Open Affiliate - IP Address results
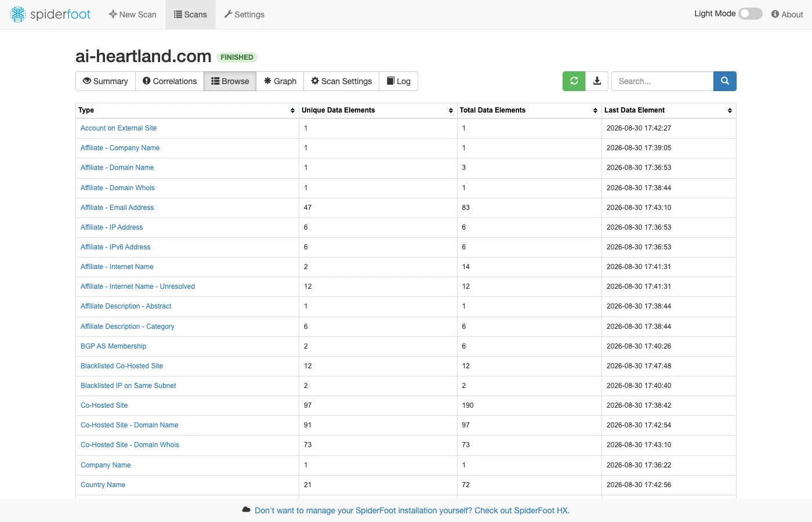This screenshot has width=812, height=522. tap(111, 227)
